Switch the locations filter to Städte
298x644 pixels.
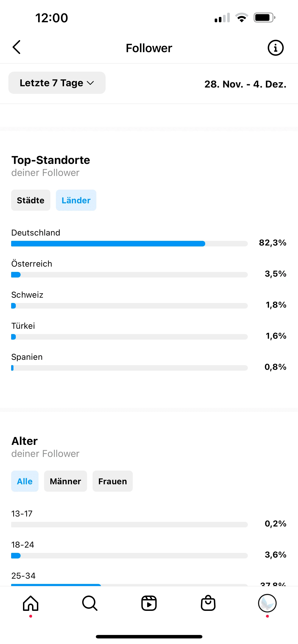pyautogui.click(x=31, y=200)
